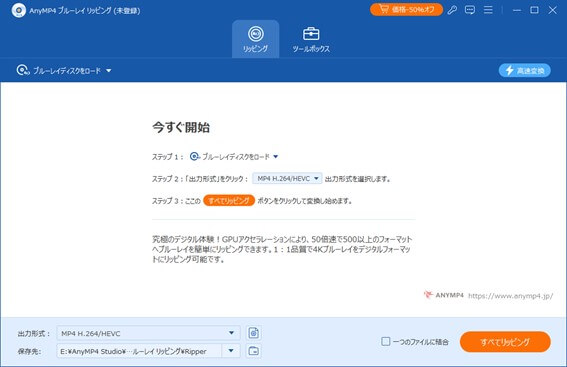Toggle the 高速変換 button
The image size is (567, 367).
point(525,71)
